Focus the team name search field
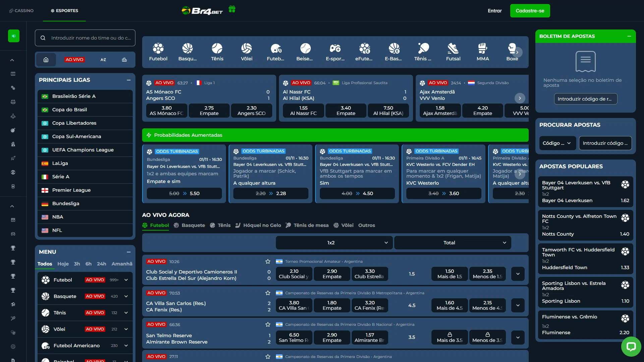 coord(91,38)
